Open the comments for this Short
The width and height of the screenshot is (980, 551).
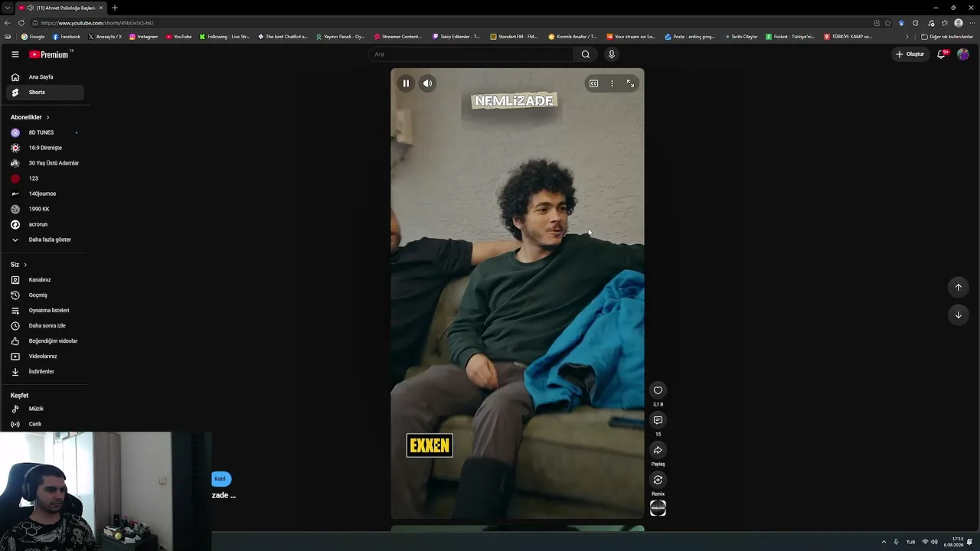point(658,420)
